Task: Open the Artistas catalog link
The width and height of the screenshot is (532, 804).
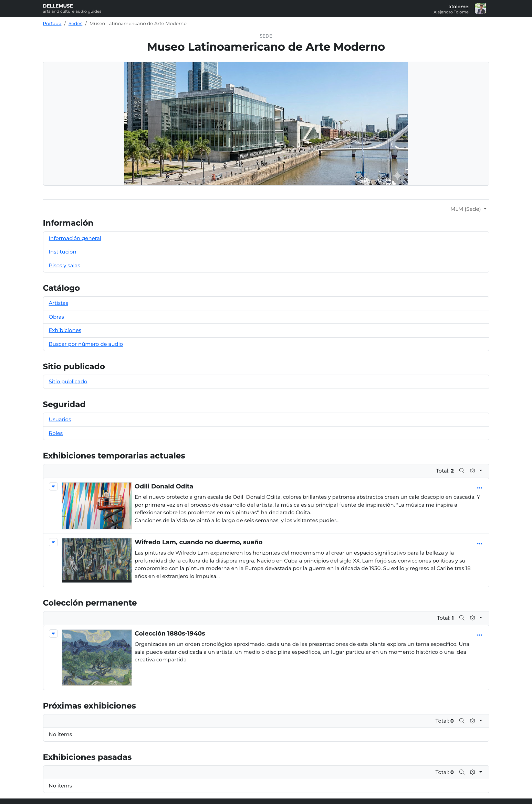Action: pos(58,303)
